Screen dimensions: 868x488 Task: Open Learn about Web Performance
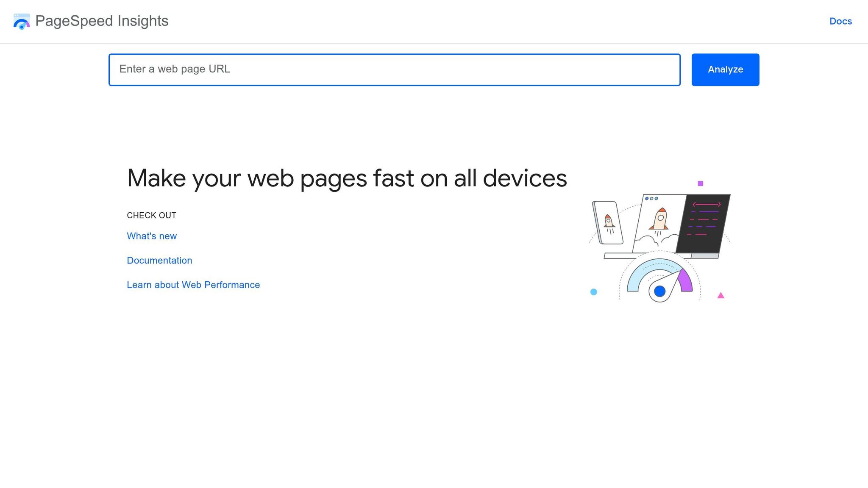[x=193, y=285]
